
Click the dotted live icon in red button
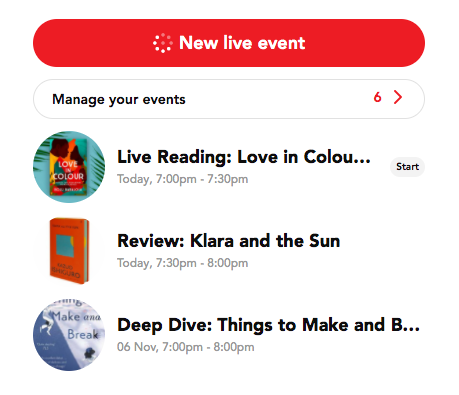[163, 43]
